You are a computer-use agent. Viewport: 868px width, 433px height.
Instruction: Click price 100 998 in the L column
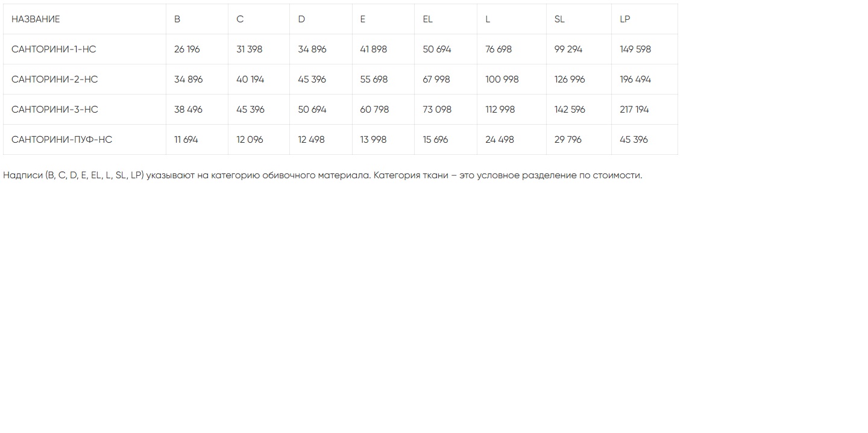pos(502,79)
